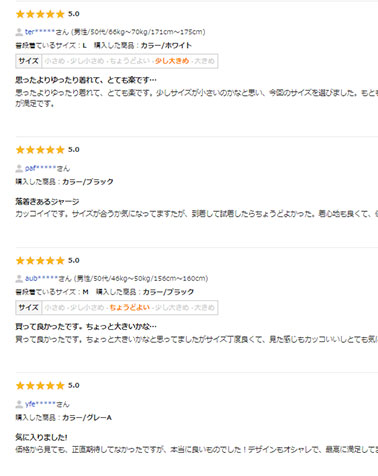Click the サイズ label in first review
Image resolution: width=378 pixels, height=476 pixels.
(28, 61)
